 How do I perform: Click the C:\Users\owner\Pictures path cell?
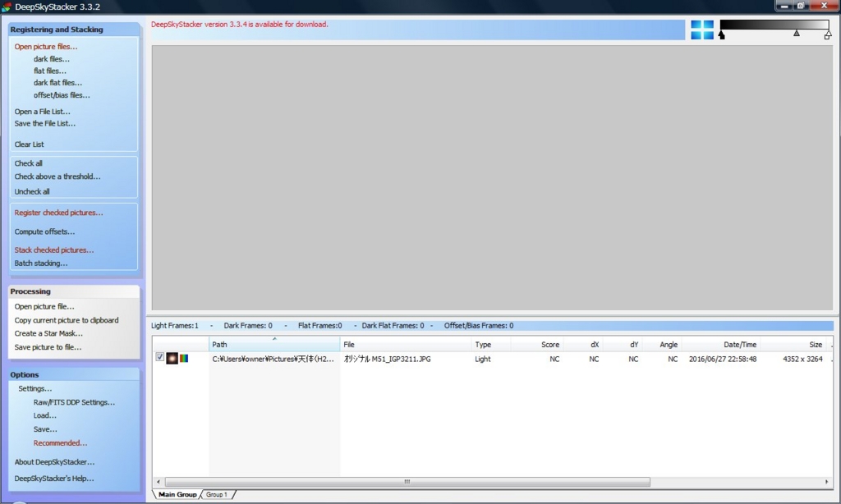coord(273,359)
